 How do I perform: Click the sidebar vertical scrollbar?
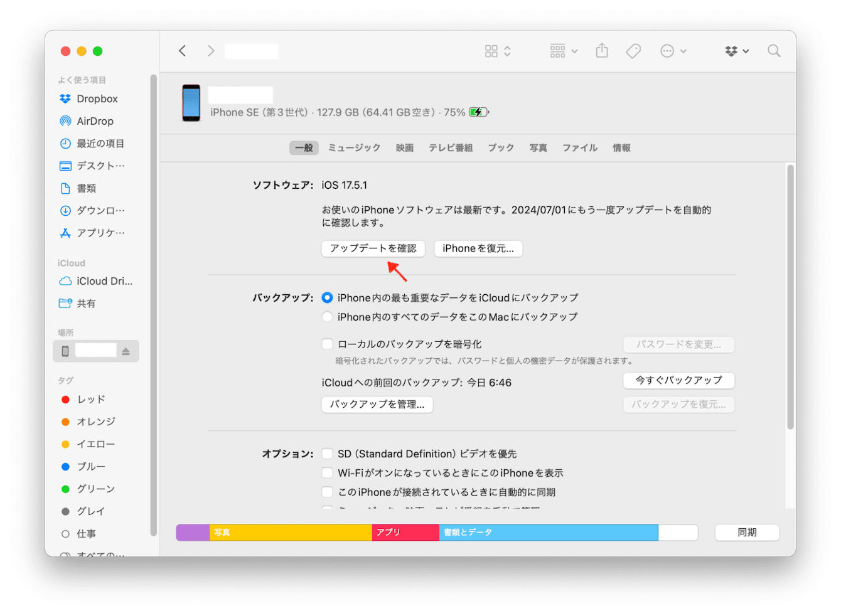click(153, 305)
